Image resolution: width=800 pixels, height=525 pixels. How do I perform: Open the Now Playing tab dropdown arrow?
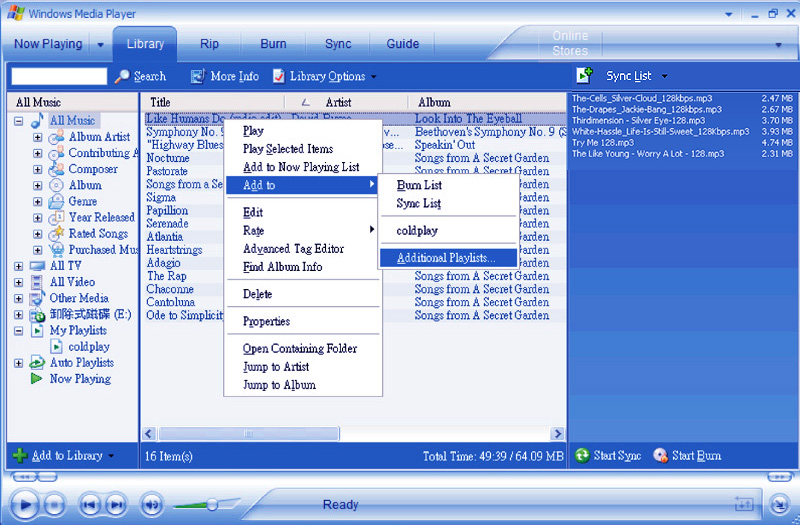(x=101, y=44)
